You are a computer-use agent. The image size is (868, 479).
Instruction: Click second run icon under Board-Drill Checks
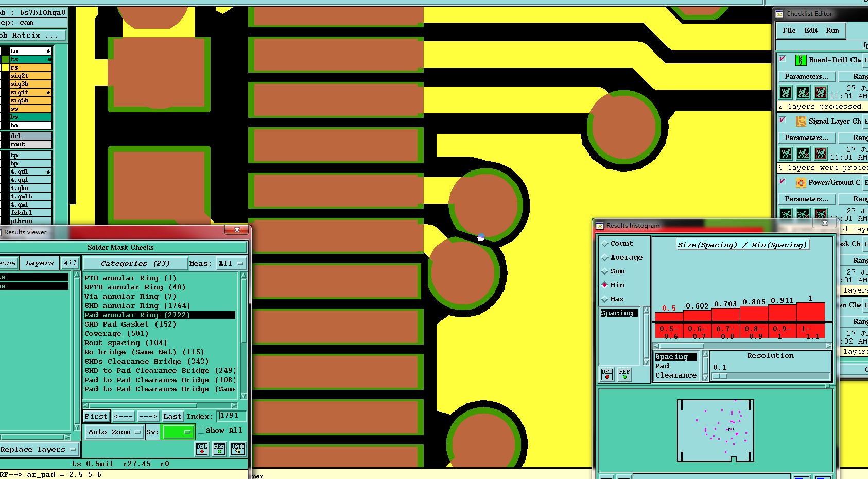coord(804,92)
